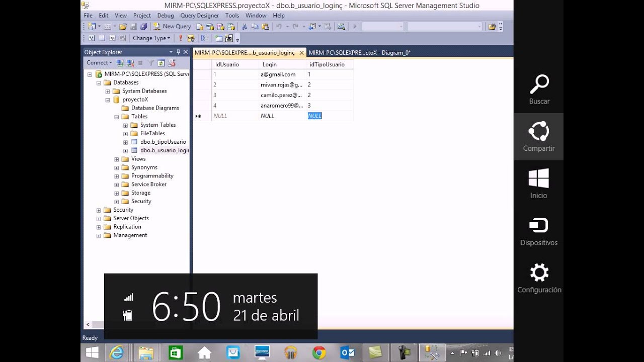This screenshot has height=362, width=644.
Task: Expand the Server Objects node
Action: click(x=99, y=218)
